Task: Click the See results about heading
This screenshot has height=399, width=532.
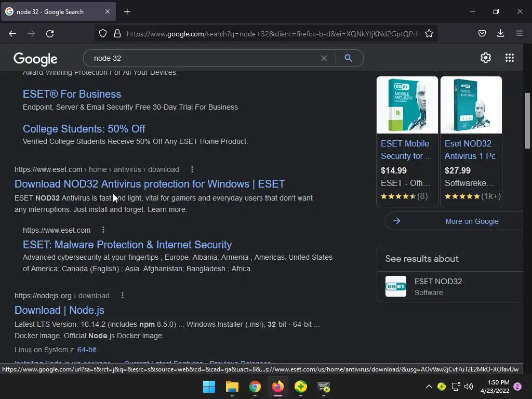Action: coord(422,259)
